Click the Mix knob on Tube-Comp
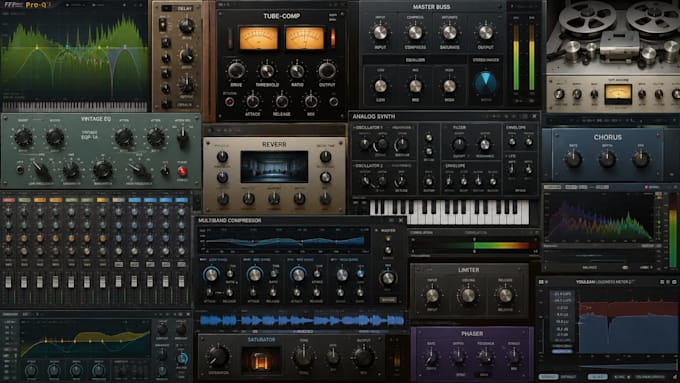Screen dimensions: 680x383 click(x=311, y=101)
